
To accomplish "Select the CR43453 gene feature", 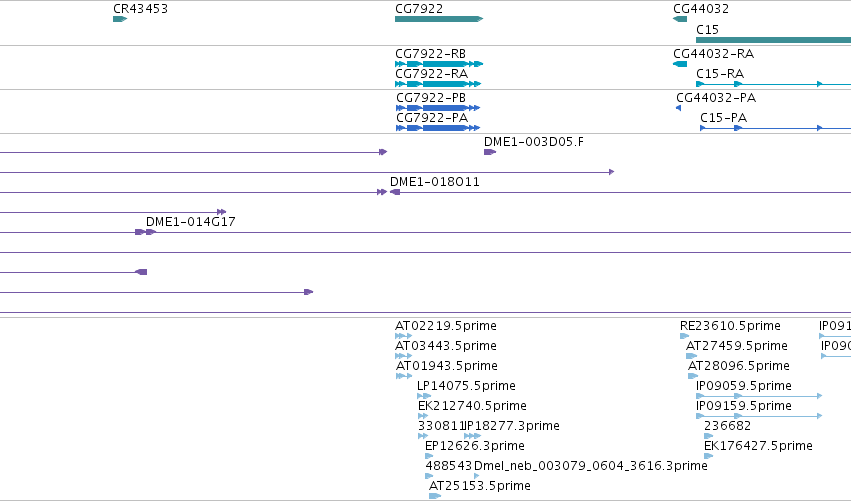I will pyautogui.click(x=120, y=19).
